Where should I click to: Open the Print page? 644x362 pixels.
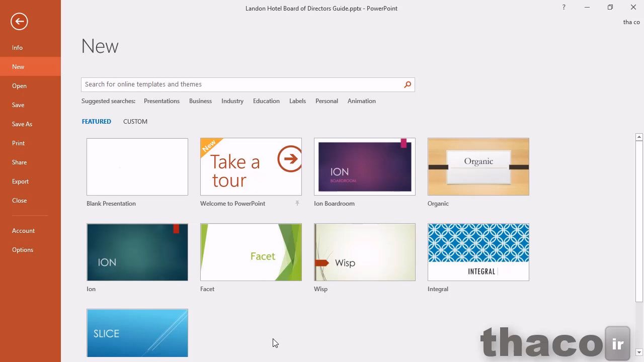point(30,143)
